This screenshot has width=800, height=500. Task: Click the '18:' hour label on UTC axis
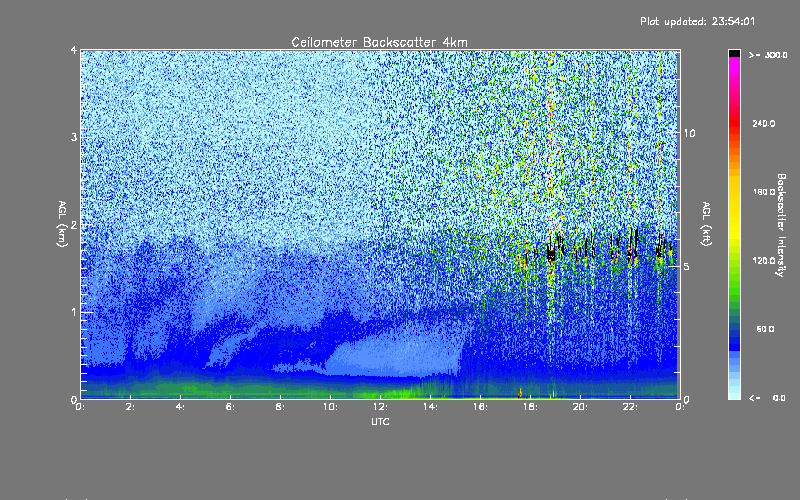pyautogui.click(x=530, y=407)
